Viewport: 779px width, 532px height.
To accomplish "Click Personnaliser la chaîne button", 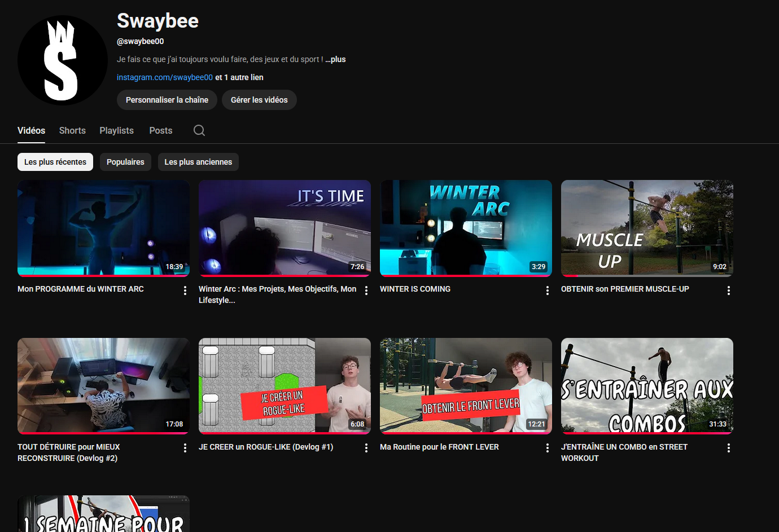I will (x=167, y=100).
